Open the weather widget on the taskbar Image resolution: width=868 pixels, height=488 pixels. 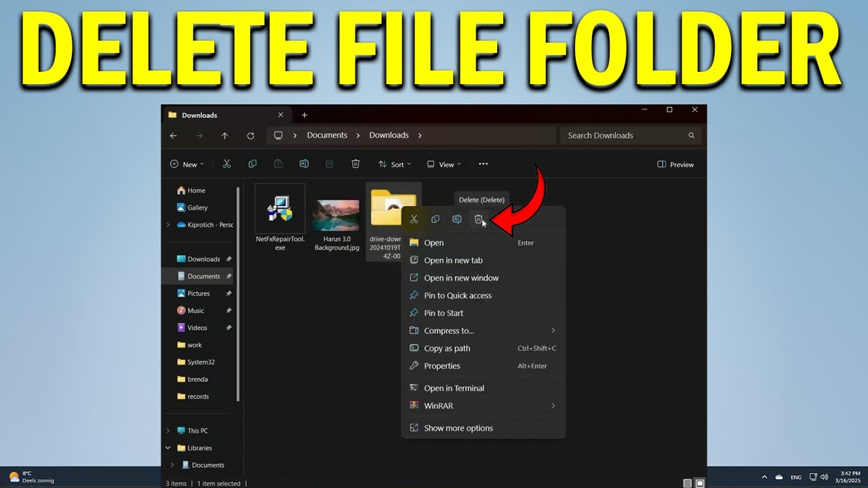pos(31,477)
